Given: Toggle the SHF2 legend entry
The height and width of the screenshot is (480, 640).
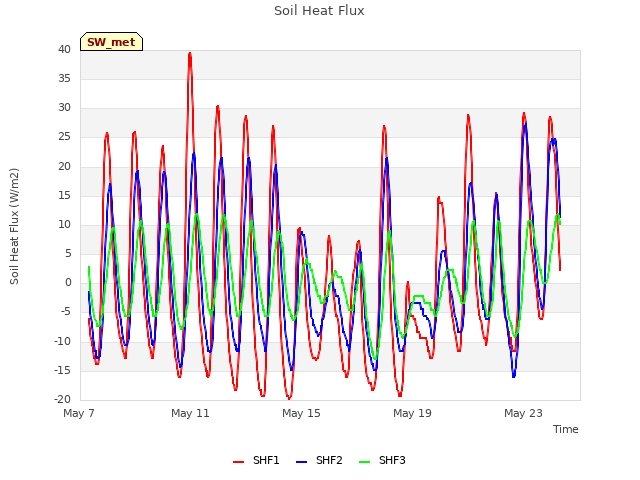Looking at the screenshot, I should [319, 461].
